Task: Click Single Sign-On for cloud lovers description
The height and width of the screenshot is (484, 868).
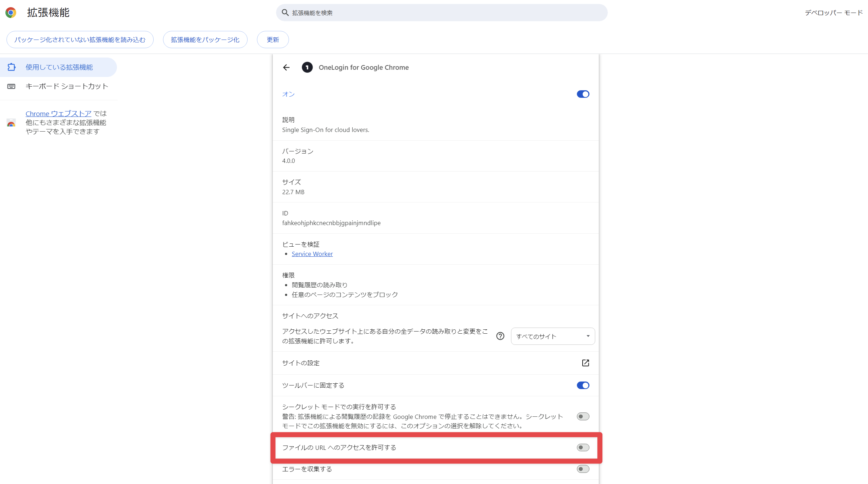Action: [x=325, y=130]
